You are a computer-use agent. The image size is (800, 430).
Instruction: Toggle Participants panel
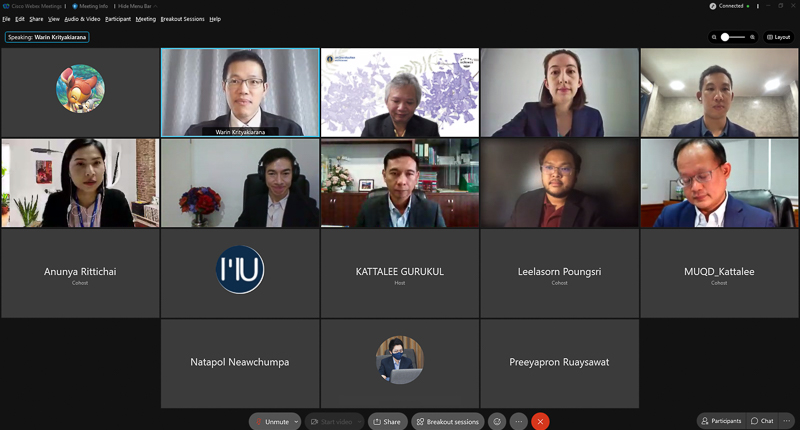(721, 421)
